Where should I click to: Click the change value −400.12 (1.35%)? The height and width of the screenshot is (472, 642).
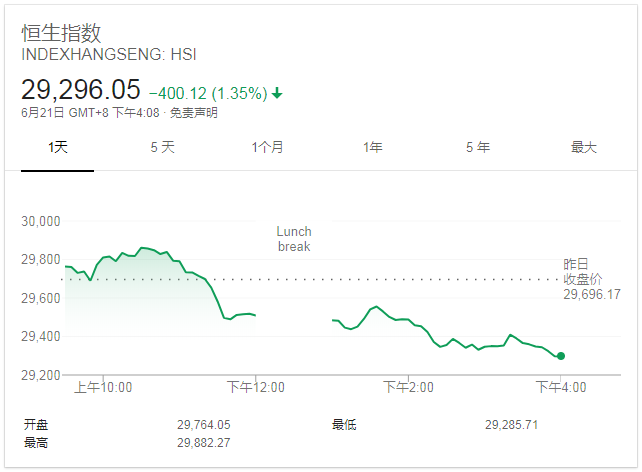pos(208,93)
